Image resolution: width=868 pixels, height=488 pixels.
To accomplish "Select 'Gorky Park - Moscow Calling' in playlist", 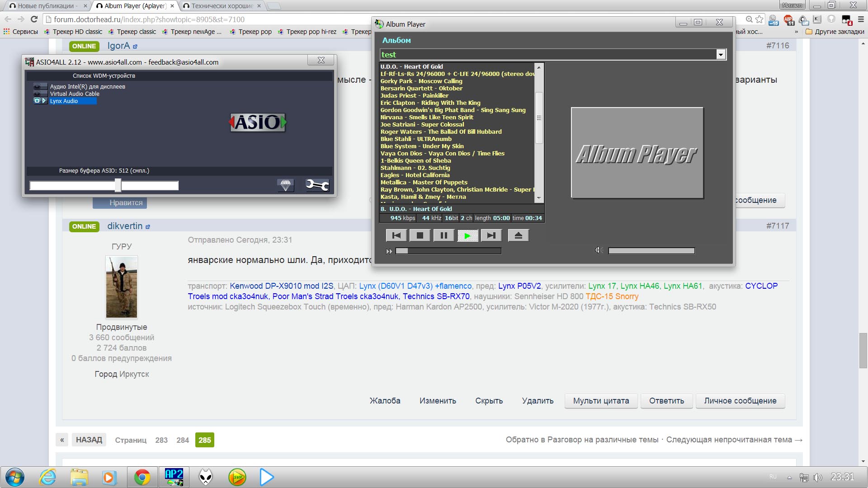I will pyautogui.click(x=421, y=81).
